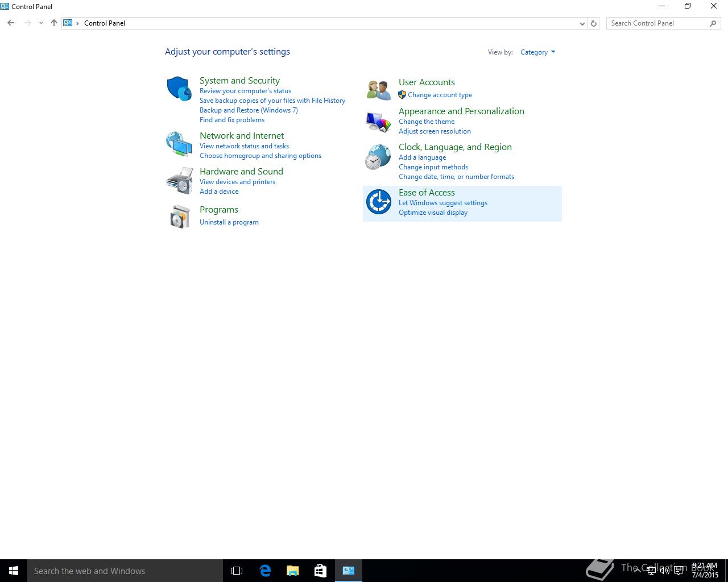Click Change date, time, or number formats
The width and height of the screenshot is (728, 582).
point(456,177)
